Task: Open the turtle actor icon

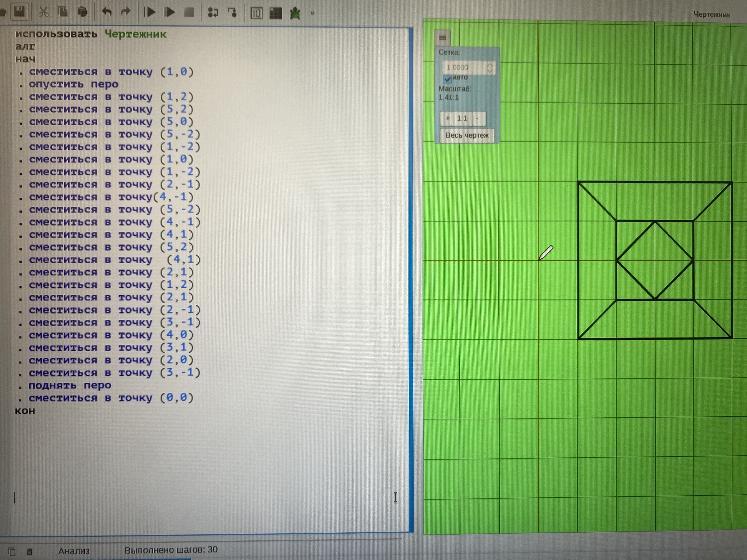Action: [x=295, y=13]
